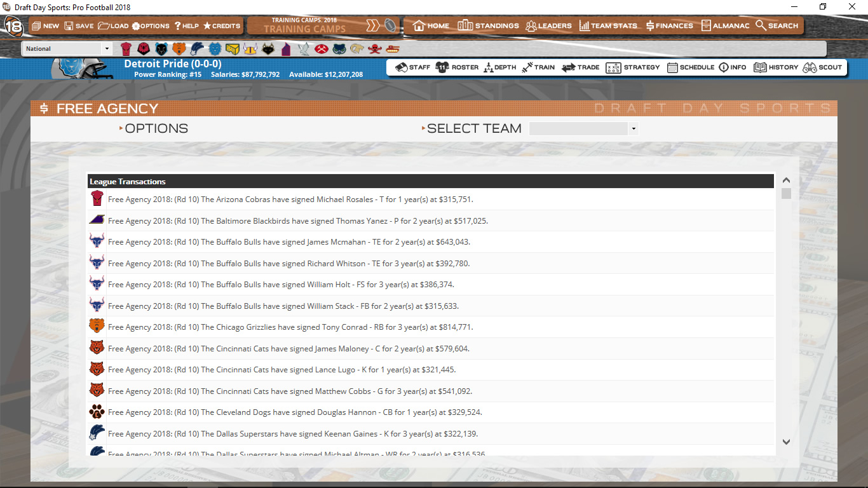Open the Finances screen

(670, 25)
